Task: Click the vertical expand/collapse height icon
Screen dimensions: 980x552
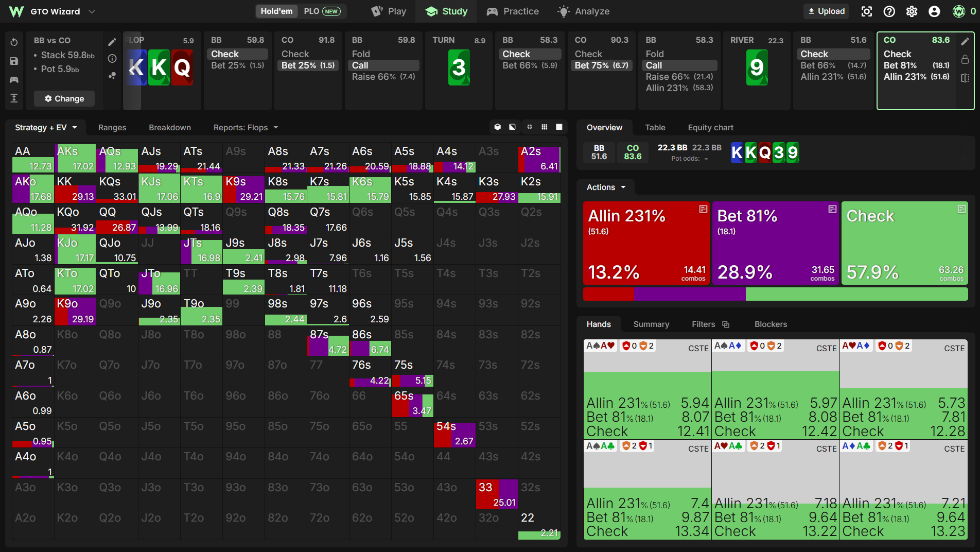Action: click(14, 98)
